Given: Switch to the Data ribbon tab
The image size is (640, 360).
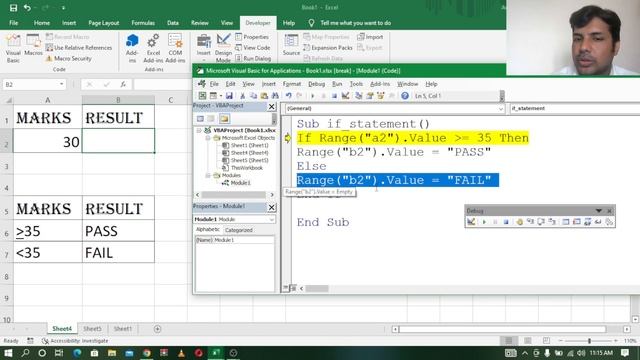Looking at the screenshot, I should pos(173,23).
